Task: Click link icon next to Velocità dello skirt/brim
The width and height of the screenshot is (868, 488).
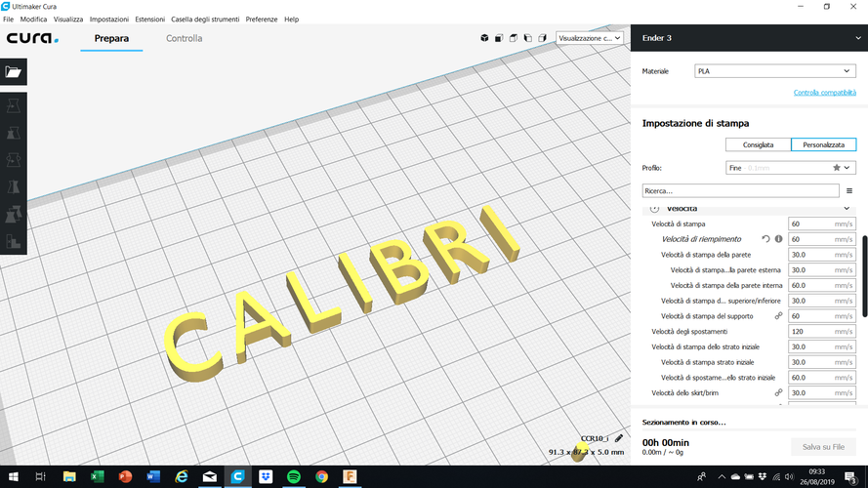Action: click(x=778, y=392)
